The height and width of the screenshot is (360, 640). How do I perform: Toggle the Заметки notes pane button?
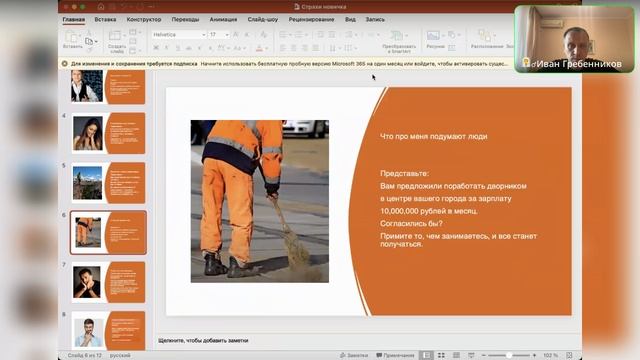point(353,356)
